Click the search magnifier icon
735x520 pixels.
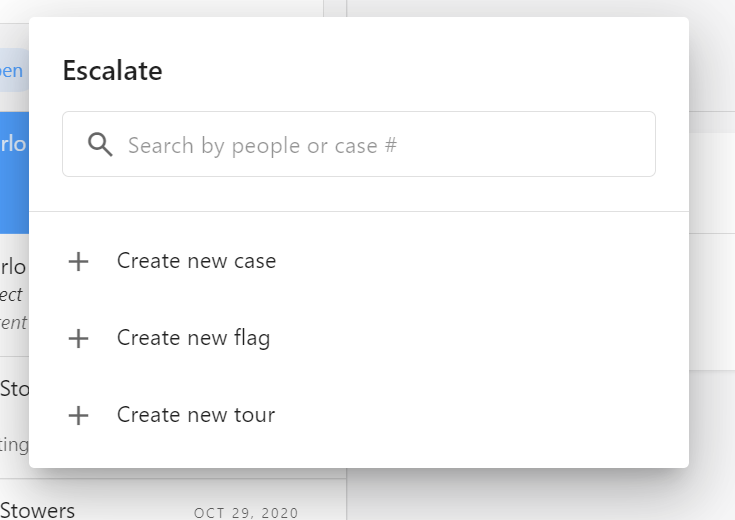[100, 144]
